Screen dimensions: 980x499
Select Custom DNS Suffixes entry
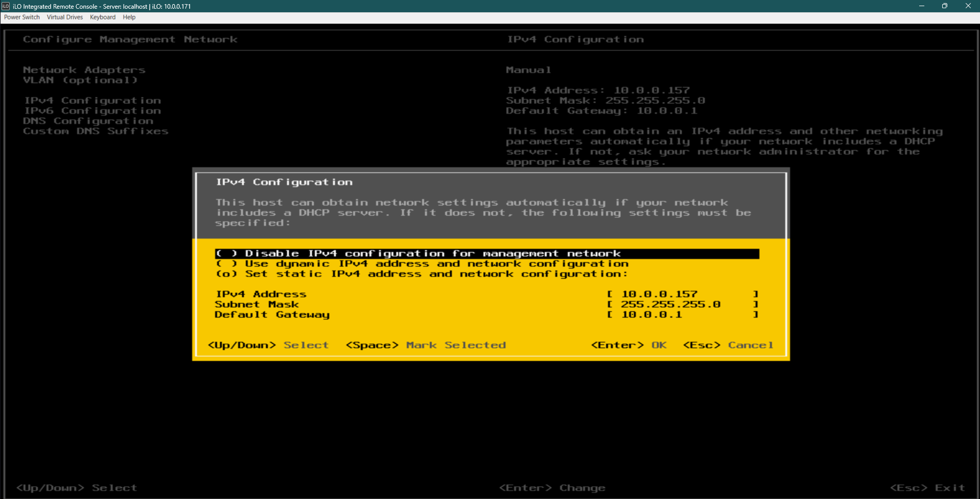[x=96, y=131]
